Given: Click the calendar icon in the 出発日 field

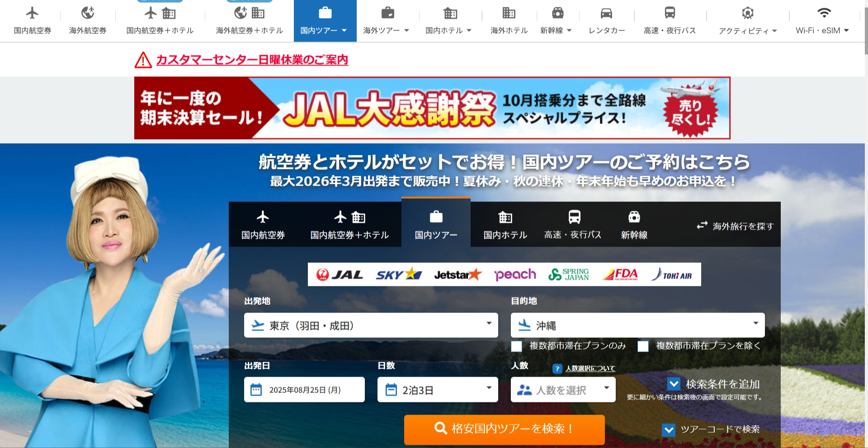Looking at the screenshot, I should (x=256, y=390).
